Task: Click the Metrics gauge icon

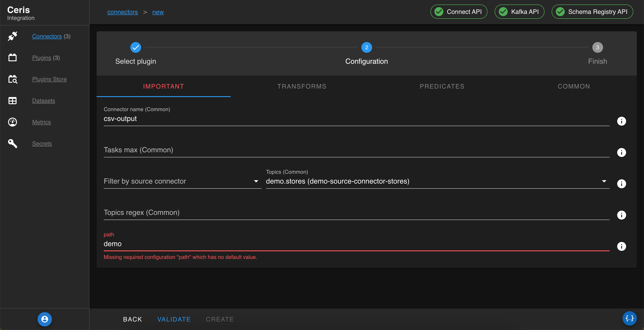Action: coord(13,122)
